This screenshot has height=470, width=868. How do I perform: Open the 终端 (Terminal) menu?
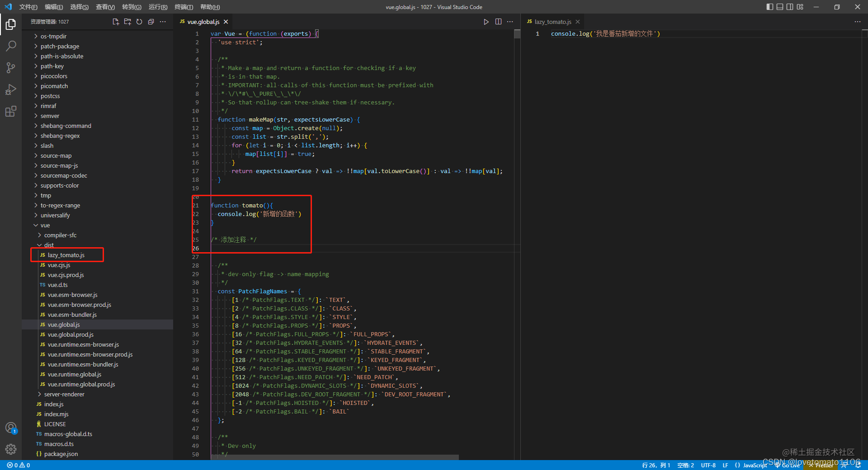(184, 7)
